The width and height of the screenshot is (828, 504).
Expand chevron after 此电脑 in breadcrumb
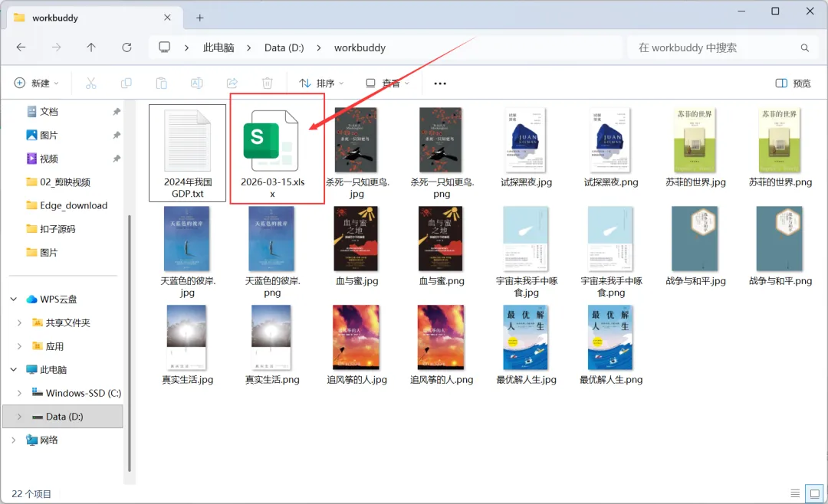[x=248, y=48]
